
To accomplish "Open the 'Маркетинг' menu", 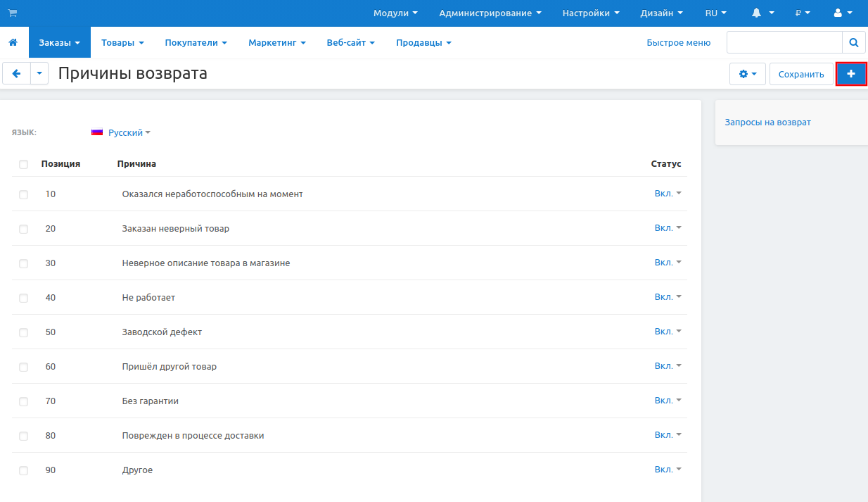I will tap(276, 43).
